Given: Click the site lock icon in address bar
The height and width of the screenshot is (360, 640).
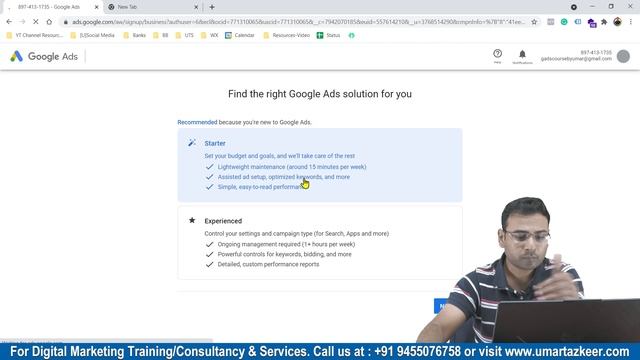Looking at the screenshot, I should coord(65,22).
